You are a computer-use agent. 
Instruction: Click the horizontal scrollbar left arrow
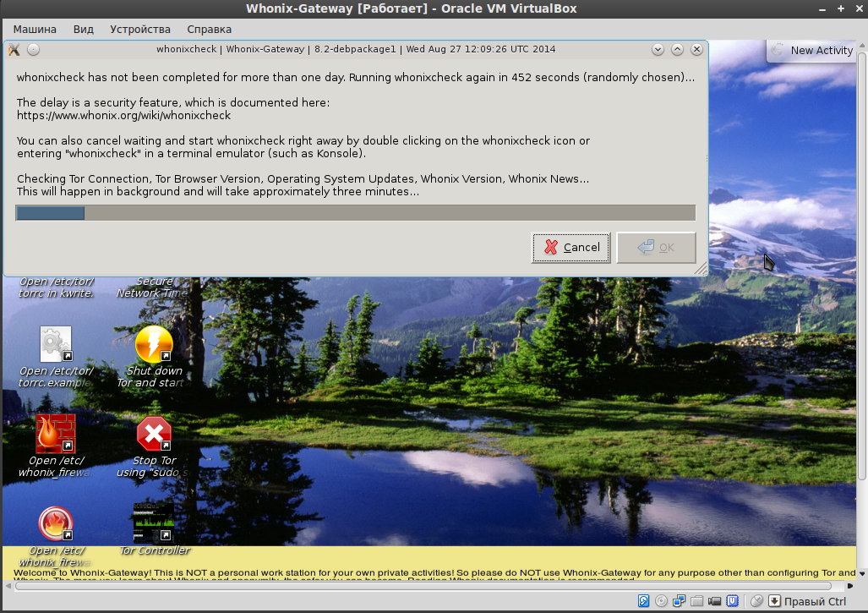pyautogui.click(x=8, y=586)
